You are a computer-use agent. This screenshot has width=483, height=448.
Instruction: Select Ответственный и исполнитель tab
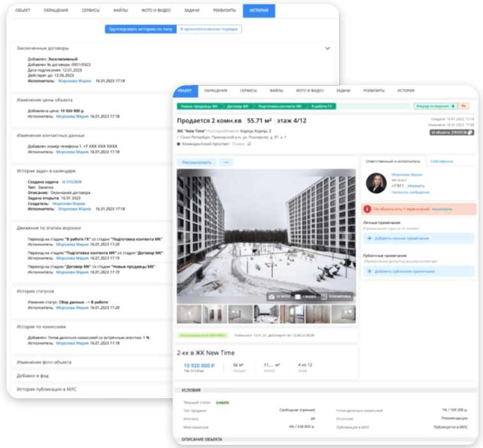tap(393, 161)
